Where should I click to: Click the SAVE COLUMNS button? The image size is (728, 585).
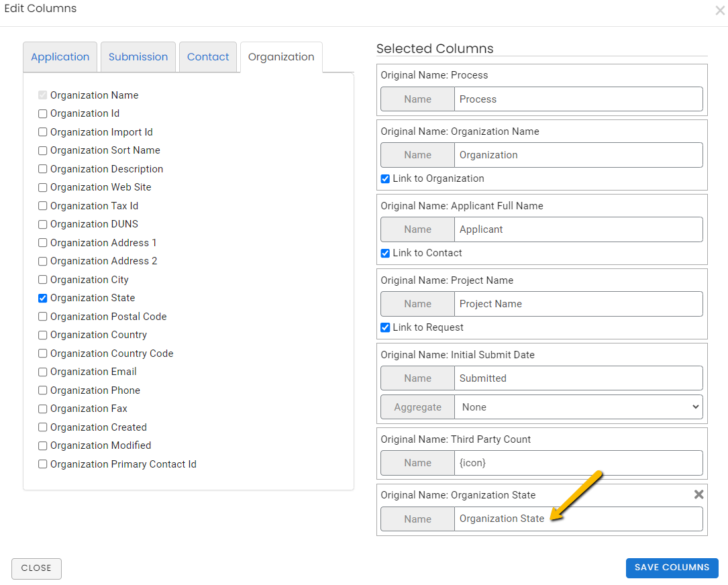pyautogui.click(x=672, y=568)
